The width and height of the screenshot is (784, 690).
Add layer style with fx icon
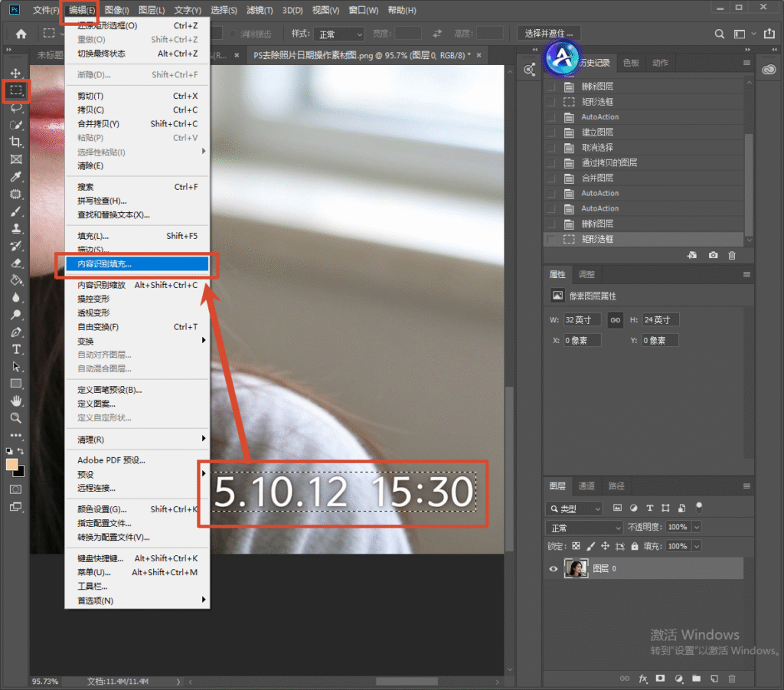click(x=643, y=679)
